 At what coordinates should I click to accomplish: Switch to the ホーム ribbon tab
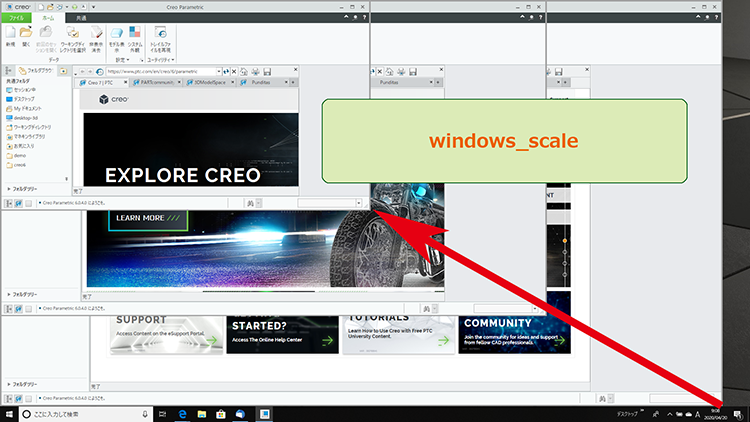pos(48,18)
